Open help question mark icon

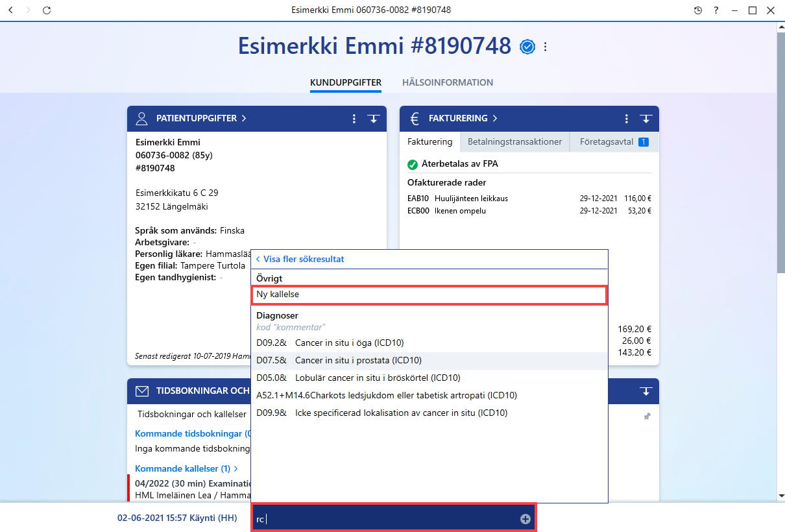(716, 10)
